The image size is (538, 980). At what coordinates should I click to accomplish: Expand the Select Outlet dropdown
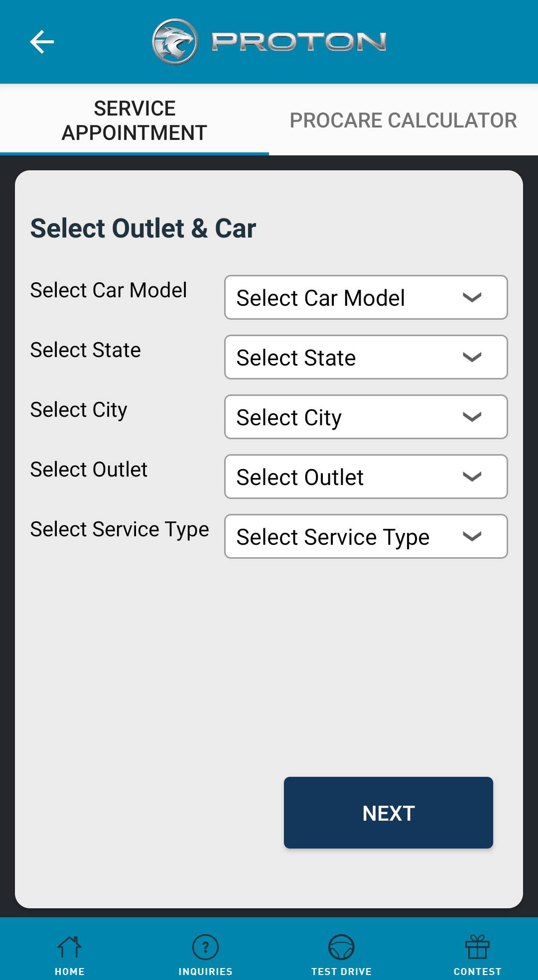coord(366,477)
